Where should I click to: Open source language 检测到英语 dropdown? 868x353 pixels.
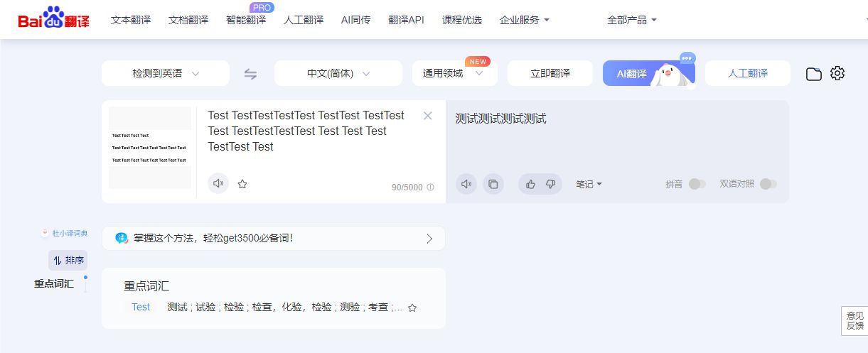(166, 73)
